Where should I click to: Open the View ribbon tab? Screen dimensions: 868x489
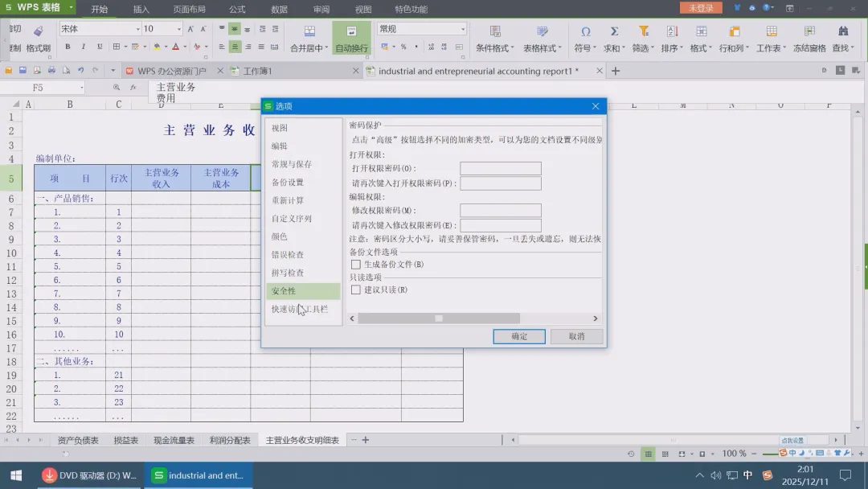(363, 10)
